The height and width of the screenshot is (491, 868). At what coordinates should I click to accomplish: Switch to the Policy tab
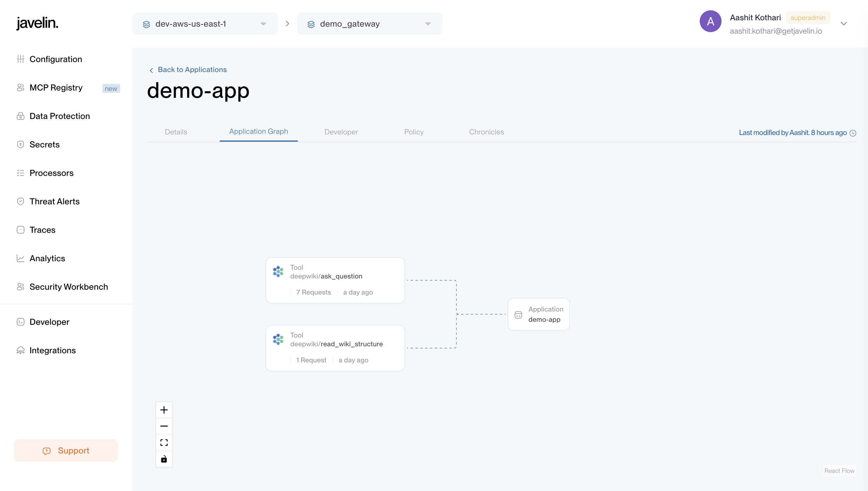tap(414, 132)
